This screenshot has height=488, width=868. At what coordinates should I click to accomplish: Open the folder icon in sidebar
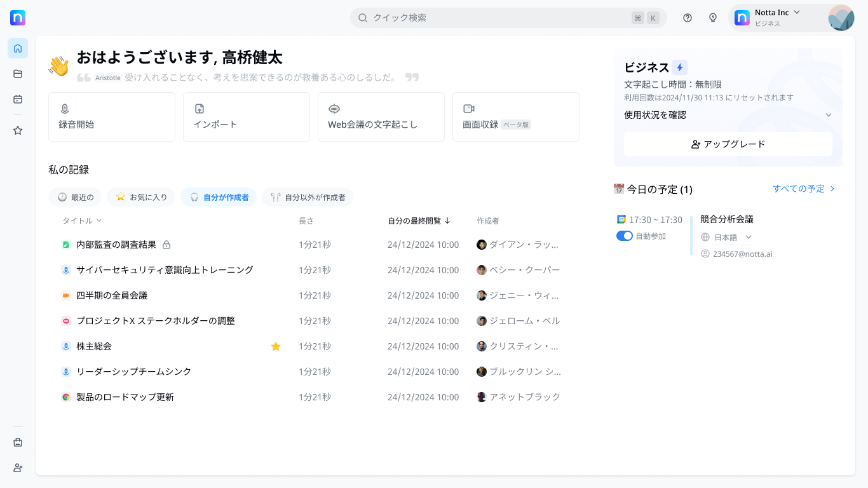(18, 74)
